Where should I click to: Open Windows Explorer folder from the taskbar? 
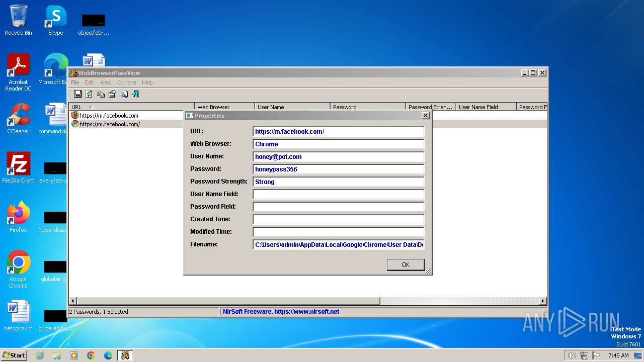(x=57, y=355)
